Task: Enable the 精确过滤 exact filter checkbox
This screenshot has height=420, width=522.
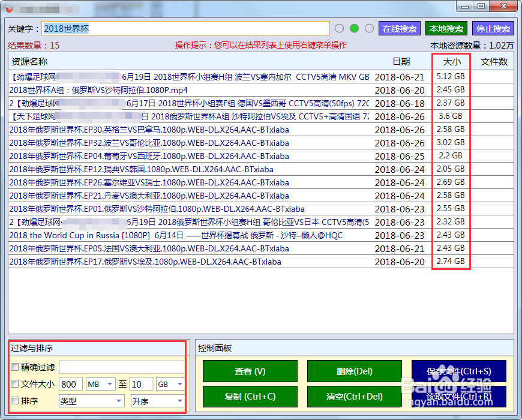Action: tap(14, 368)
